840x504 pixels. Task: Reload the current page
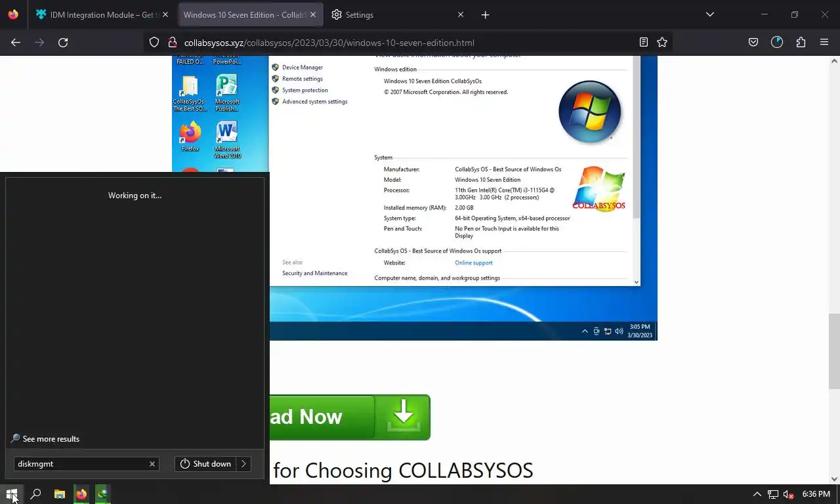click(x=63, y=43)
